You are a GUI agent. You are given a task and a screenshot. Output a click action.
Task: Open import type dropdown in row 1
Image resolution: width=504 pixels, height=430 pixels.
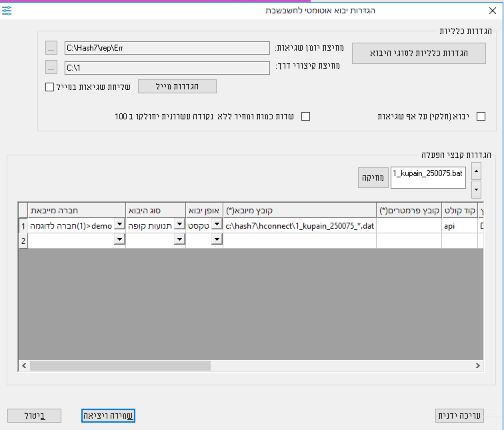(180, 224)
